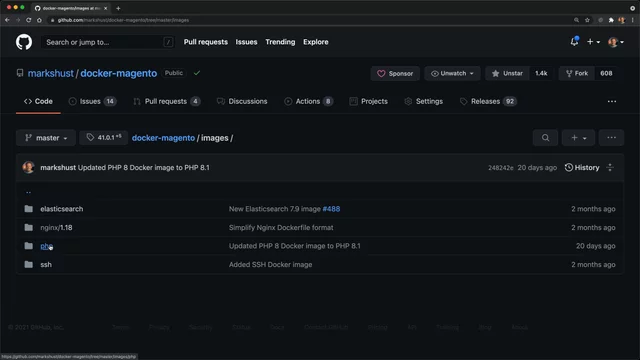
Task: Open Pull requests in top navigation
Action: [206, 42]
